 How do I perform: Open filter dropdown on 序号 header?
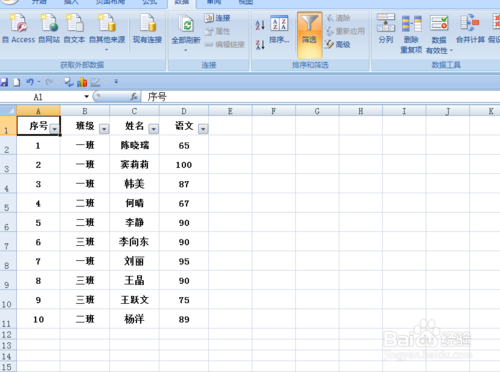click(x=54, y=129)
